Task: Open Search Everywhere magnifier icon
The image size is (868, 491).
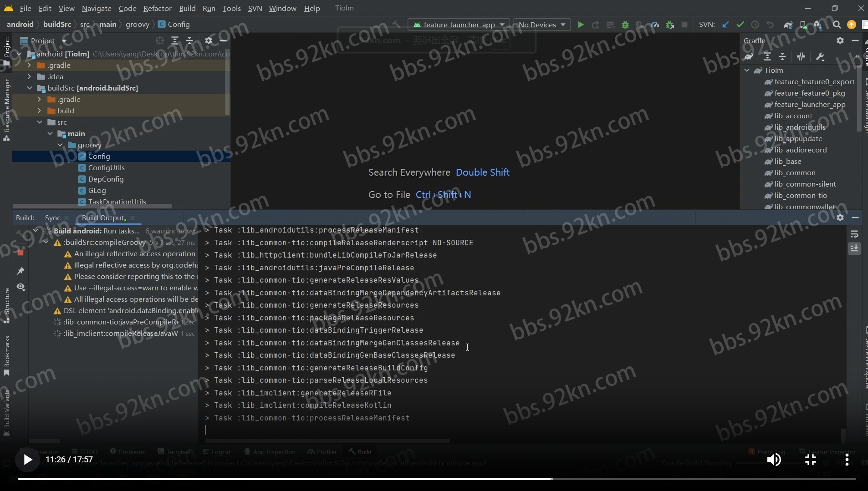Action: tap(837, 25)
